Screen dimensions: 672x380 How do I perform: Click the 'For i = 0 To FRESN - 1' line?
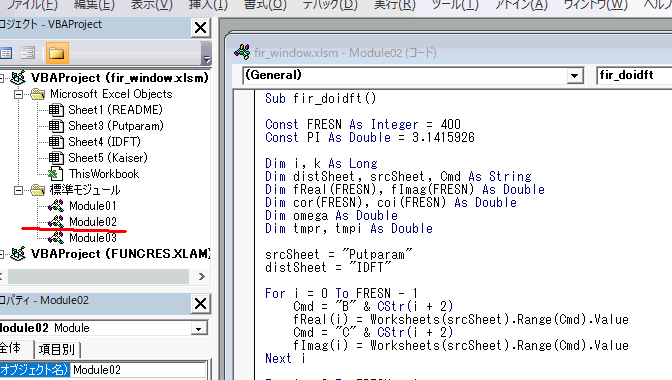tap(342, 293)
